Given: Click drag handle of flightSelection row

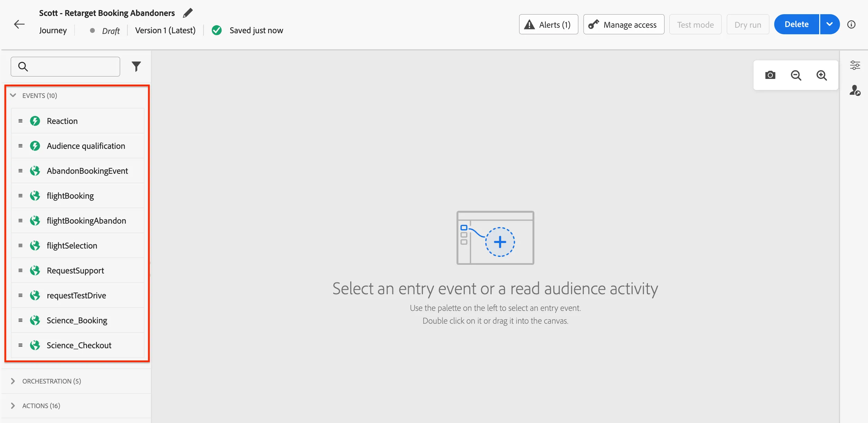Looking at the screenshot, I should [x=20, y=245].
